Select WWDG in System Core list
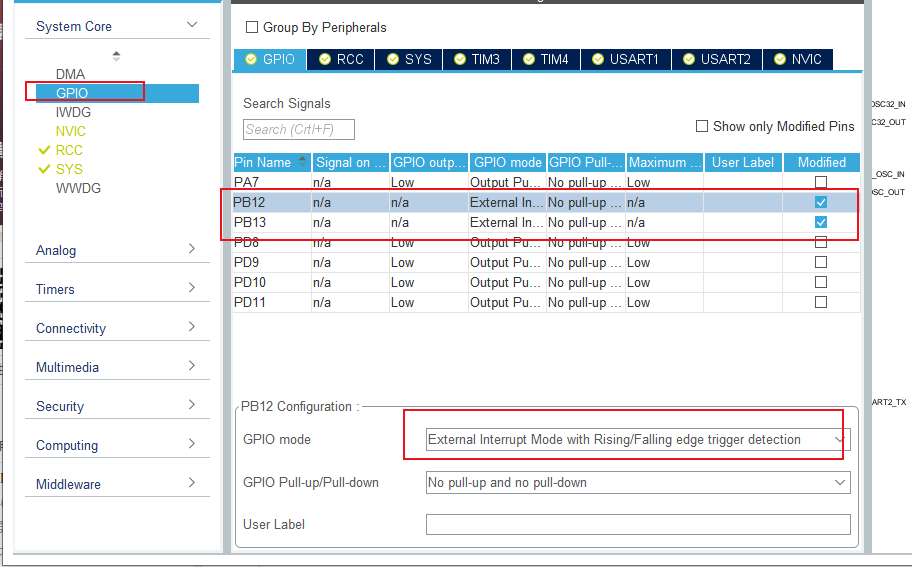This screenshot has height=567, width=912. [78, 188]
